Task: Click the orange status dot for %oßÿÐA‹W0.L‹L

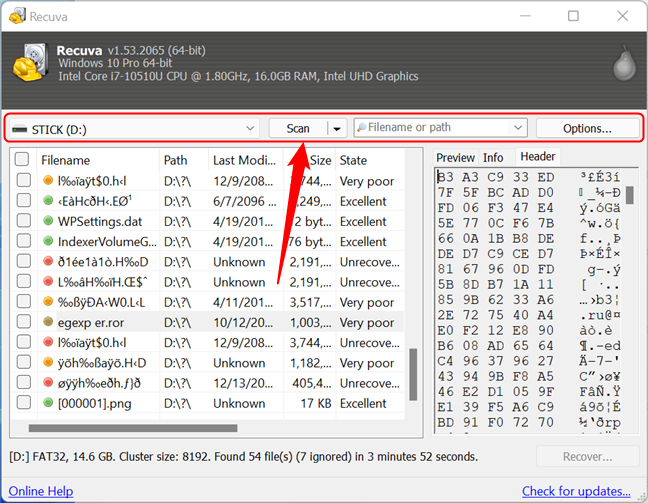Action: point(48,302)
